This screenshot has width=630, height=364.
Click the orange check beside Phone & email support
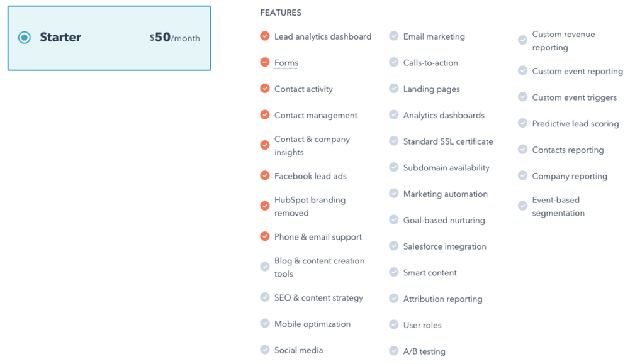[x=265, y=236]
